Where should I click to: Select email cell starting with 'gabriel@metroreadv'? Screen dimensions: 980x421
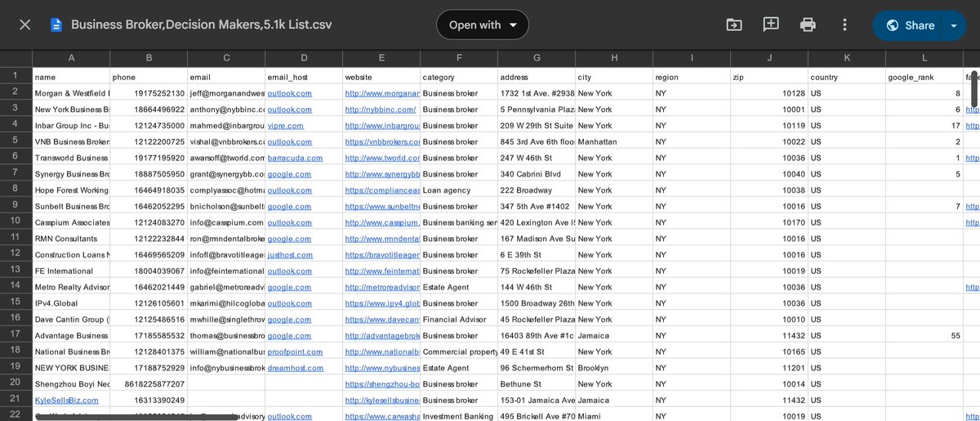point(226,287)
